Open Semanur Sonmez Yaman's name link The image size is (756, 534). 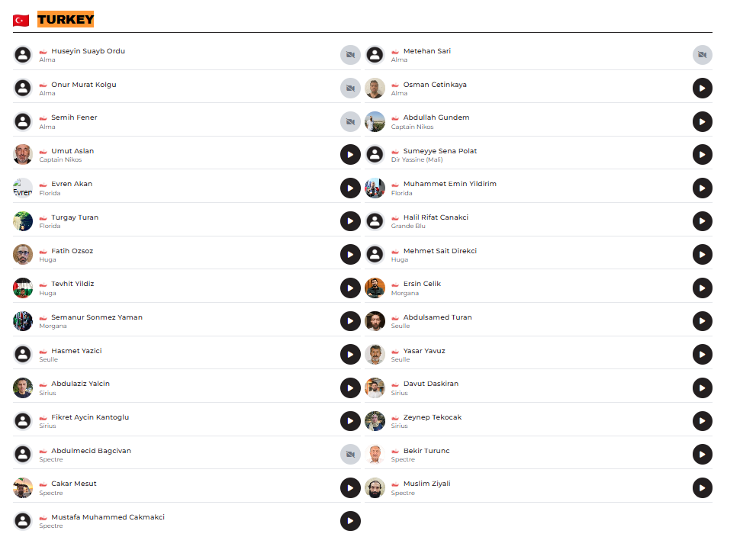pyautogui.click(x=96, y=317)
